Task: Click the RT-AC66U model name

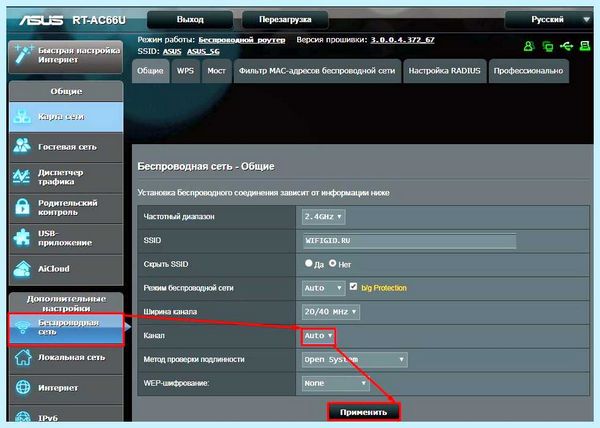Action: click(x=99, y=20)
